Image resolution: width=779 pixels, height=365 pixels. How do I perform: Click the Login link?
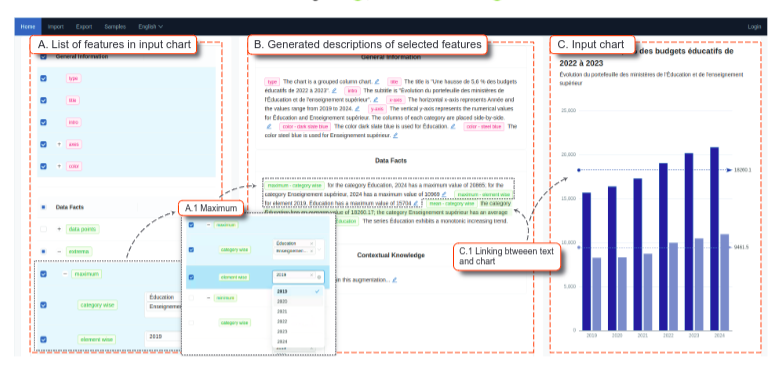coord(754,27)
